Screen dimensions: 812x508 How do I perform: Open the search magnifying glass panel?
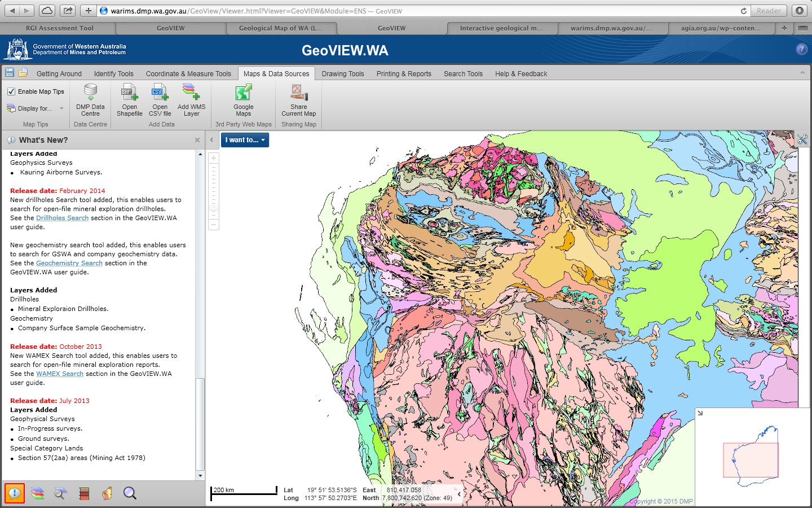130,493
